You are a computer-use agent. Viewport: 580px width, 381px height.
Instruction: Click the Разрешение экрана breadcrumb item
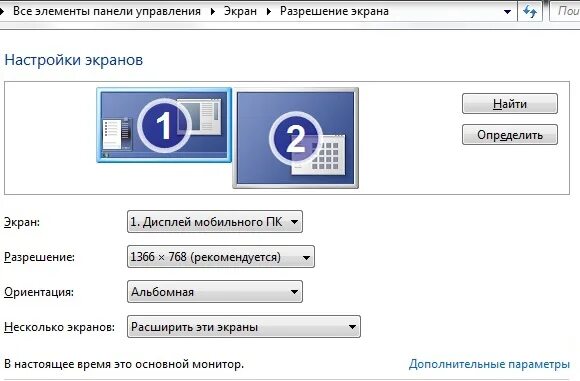[x=334, y=11]
